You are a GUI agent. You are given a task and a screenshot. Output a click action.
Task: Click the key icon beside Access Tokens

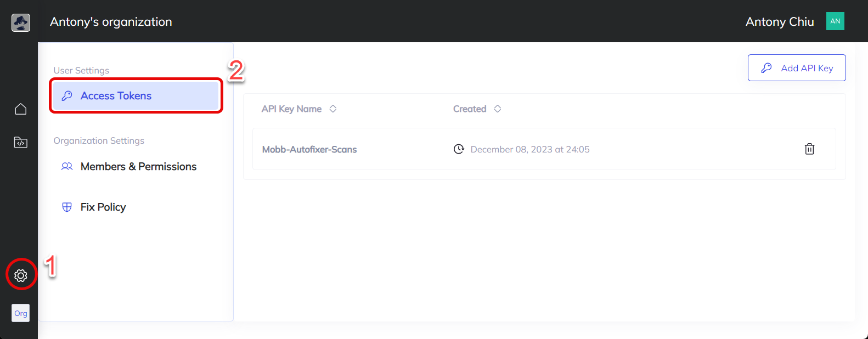(x=67, y=96)
